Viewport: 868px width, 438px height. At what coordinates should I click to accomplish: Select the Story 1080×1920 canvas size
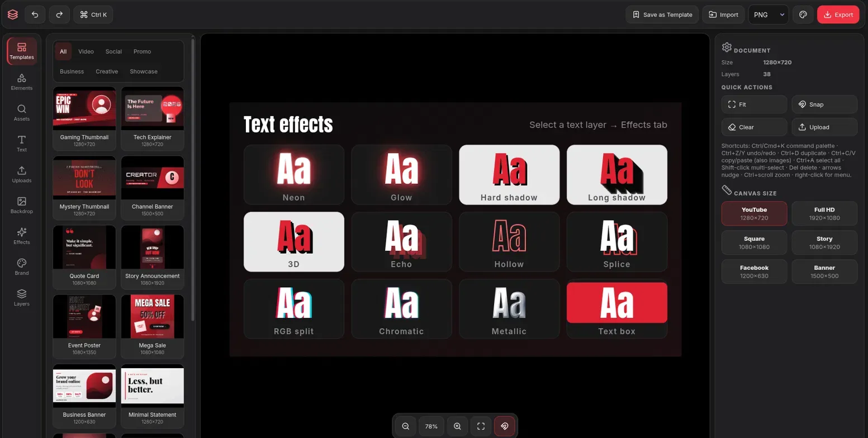point(824,242)
